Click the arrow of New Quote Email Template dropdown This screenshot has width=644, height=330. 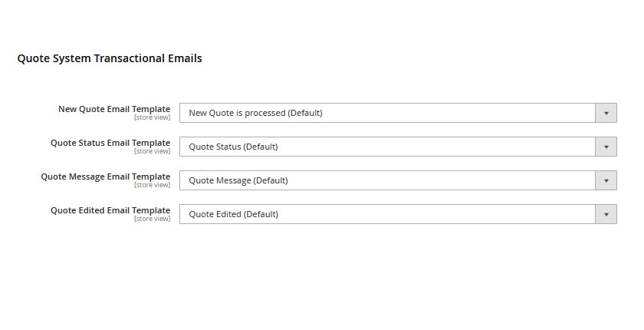click(x=606, y=113)
